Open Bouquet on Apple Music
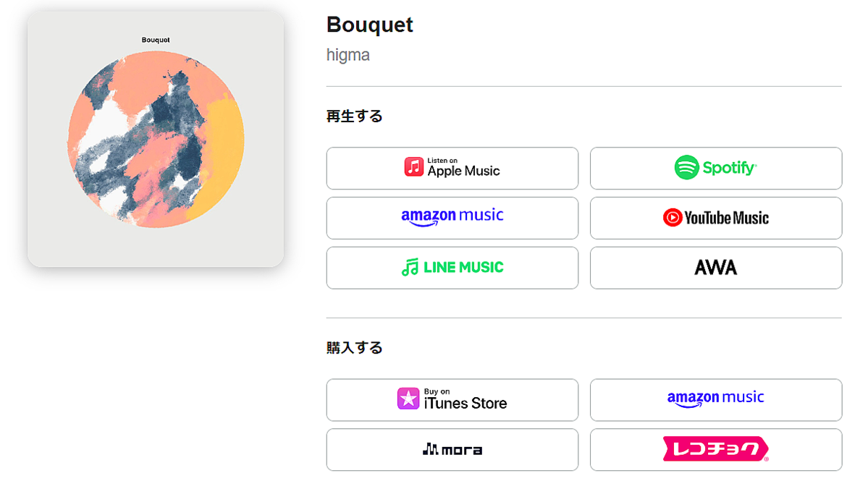This screenshot has height=481, width=868. pyautogui.click(x=452, y=168)
